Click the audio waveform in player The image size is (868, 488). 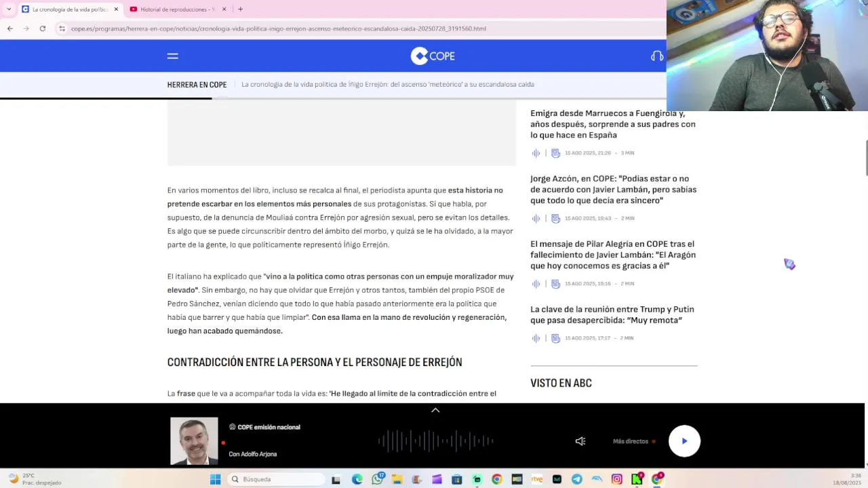point(435,441)
